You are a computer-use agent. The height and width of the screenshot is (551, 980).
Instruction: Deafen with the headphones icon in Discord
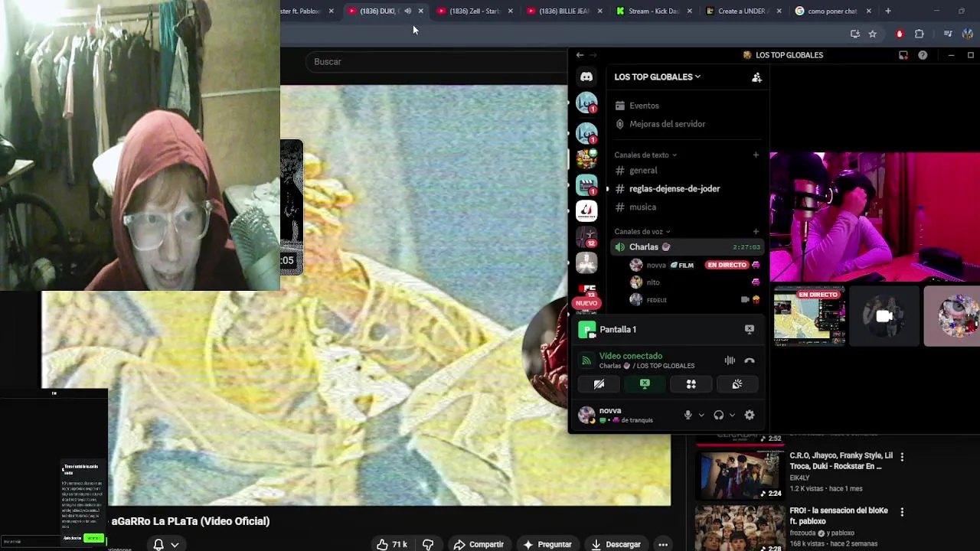[718, 415]
